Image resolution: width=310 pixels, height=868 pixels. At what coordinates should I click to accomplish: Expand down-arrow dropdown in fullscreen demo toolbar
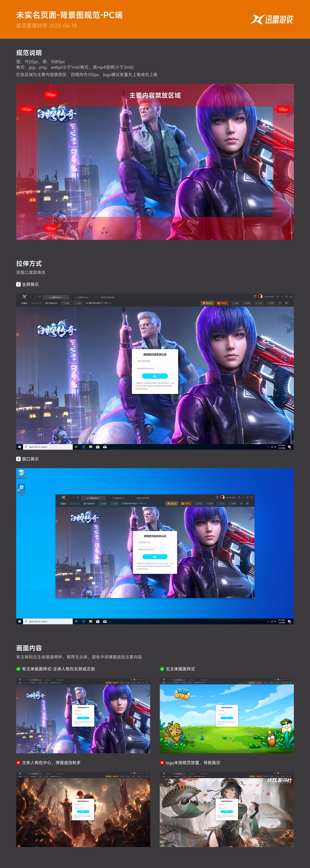tap(280, 303)
